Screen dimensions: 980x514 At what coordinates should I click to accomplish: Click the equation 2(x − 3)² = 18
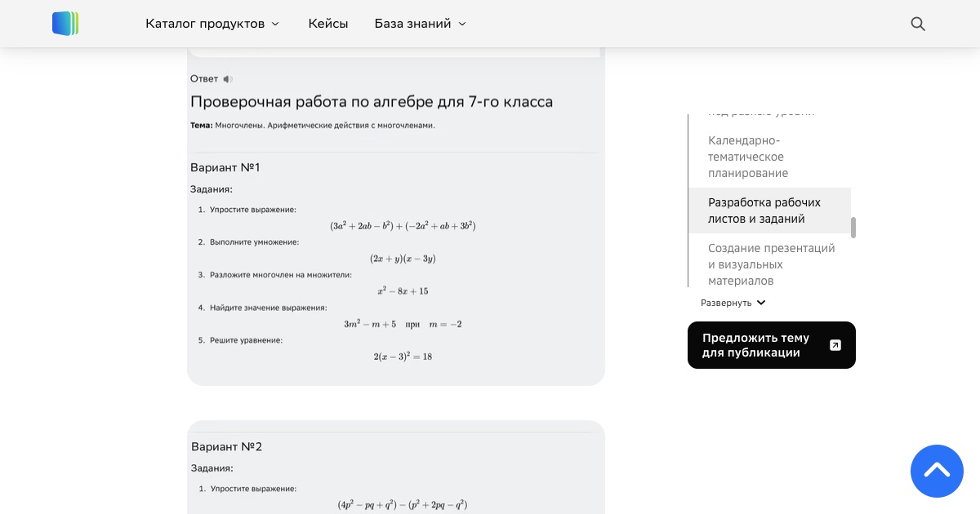tap(403, 356)
